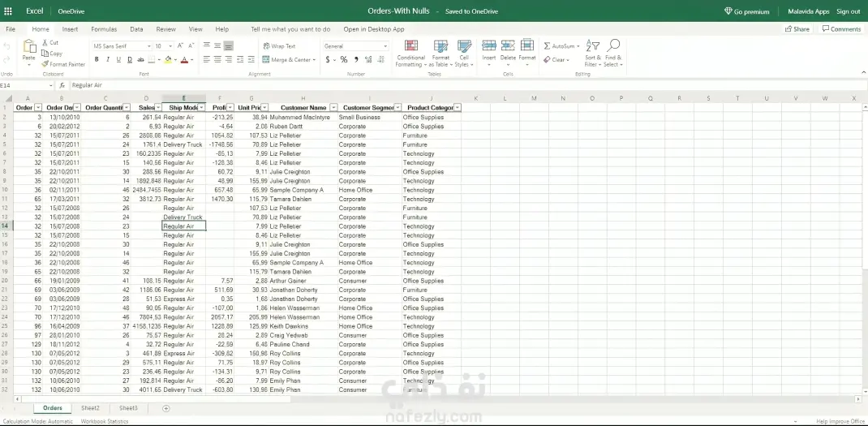Center text horizontally

(217, 59)
